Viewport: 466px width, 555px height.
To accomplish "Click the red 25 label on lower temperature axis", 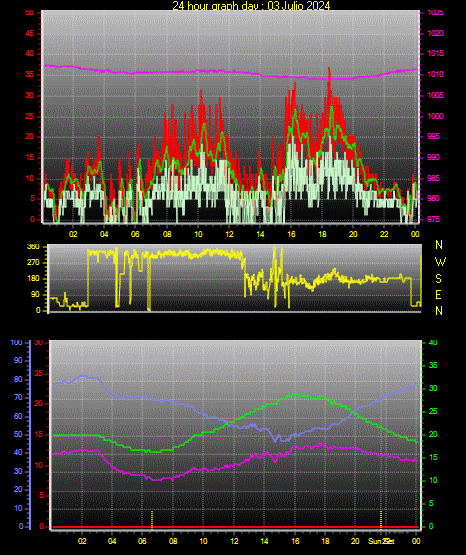I will click(38, 373).
